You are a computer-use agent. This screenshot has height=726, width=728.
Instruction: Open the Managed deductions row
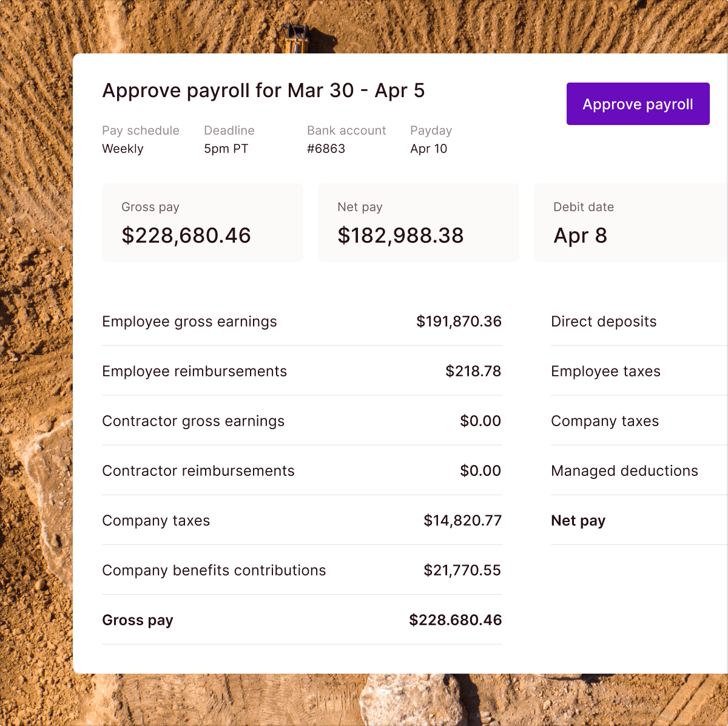[631, 470]
